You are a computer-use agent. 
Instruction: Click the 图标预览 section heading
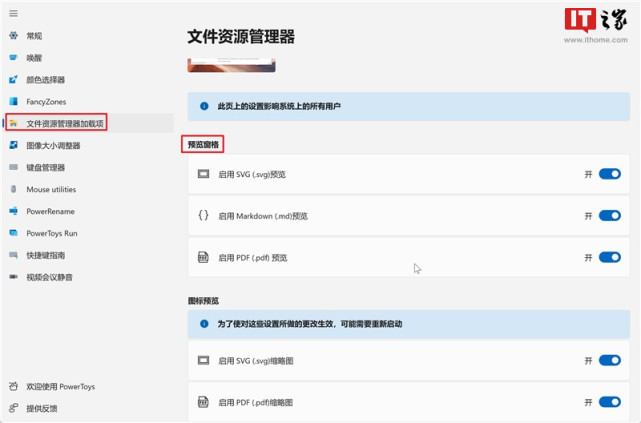[x=204, y=301]
